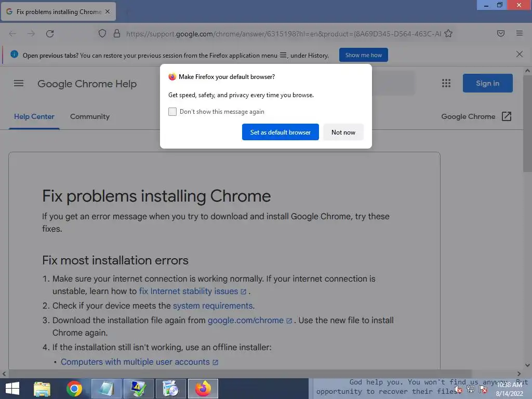Click Set as default browser
Image resolution: width=532 pixels, height=399 pixels.
pyautogui.click(x=280, y=132)
